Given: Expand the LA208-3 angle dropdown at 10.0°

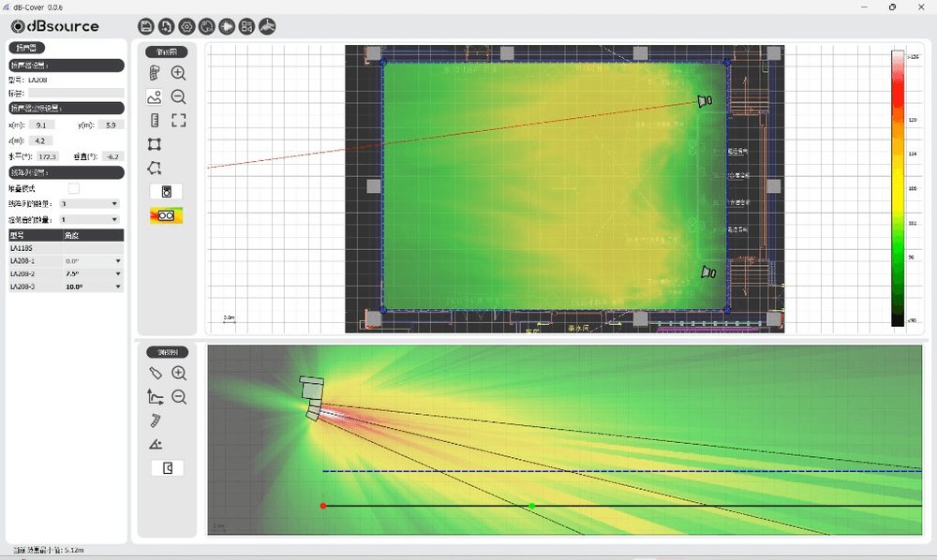Looking at the screenshot, I should click(x=93, y=287).
